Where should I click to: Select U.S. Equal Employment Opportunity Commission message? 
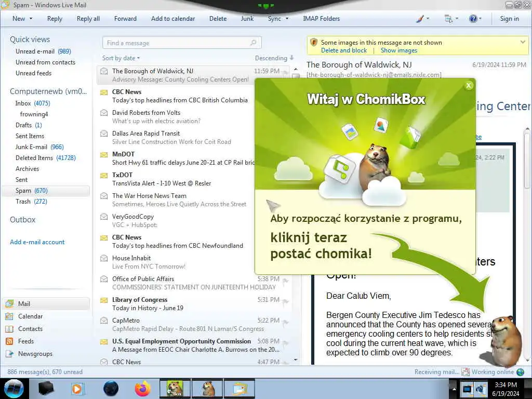(x=193, y=345)
